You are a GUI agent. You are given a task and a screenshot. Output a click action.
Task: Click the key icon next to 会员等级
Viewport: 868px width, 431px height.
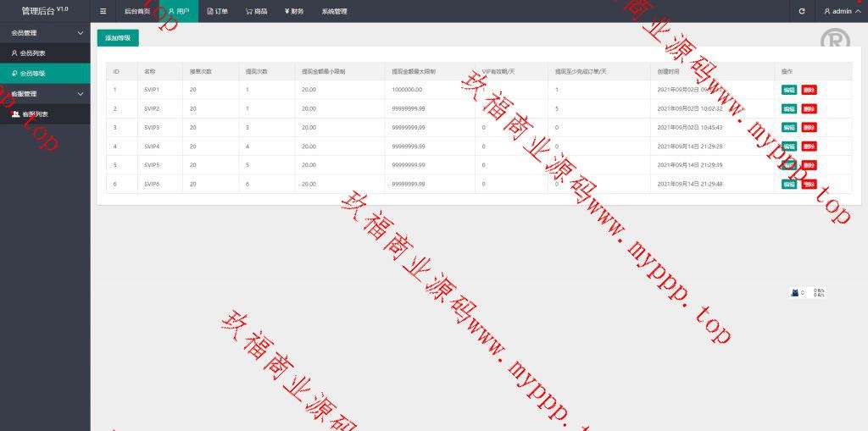pos(14,74)
